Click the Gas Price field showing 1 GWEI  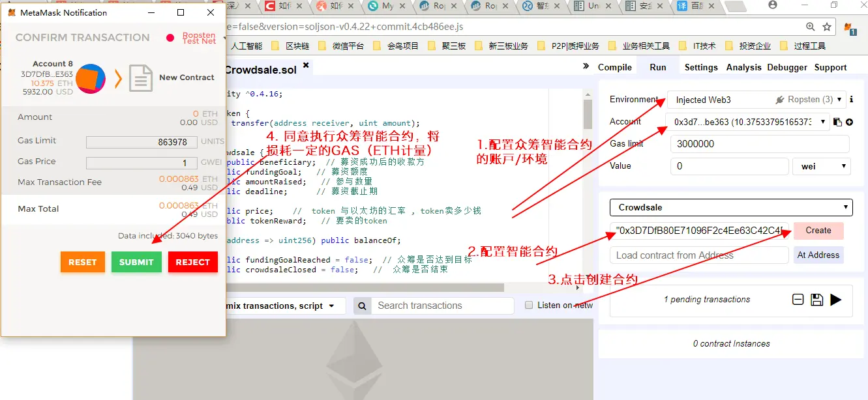(142, 163)
